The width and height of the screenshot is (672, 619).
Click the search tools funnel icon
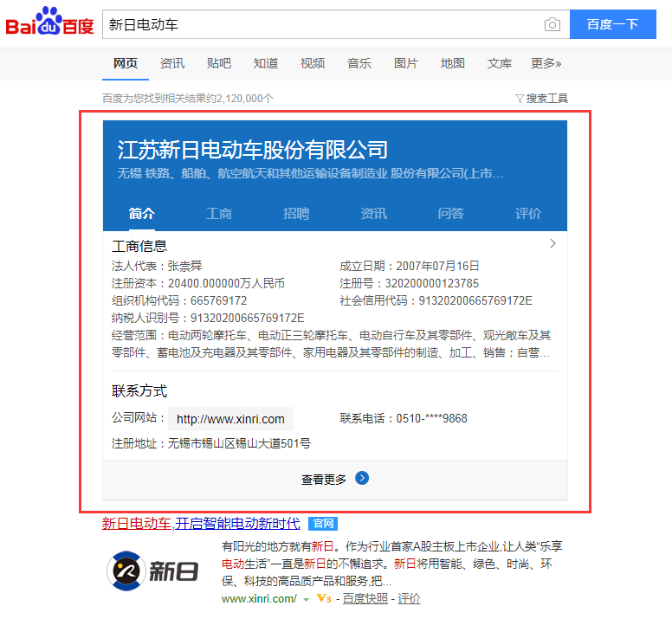[x=520, y=99]
